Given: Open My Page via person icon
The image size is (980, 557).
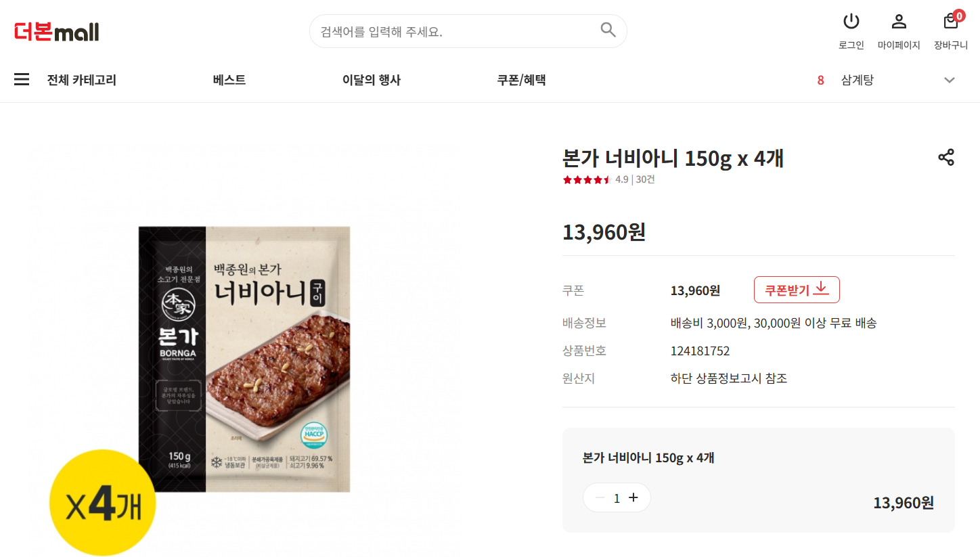Looking at the screenshot, I should click(x=899, y=22).
